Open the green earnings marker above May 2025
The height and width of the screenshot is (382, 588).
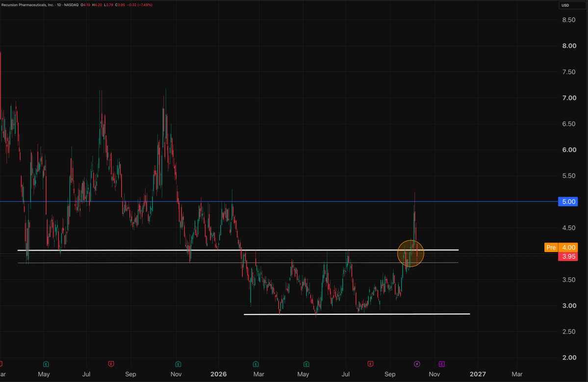point(46,364)
